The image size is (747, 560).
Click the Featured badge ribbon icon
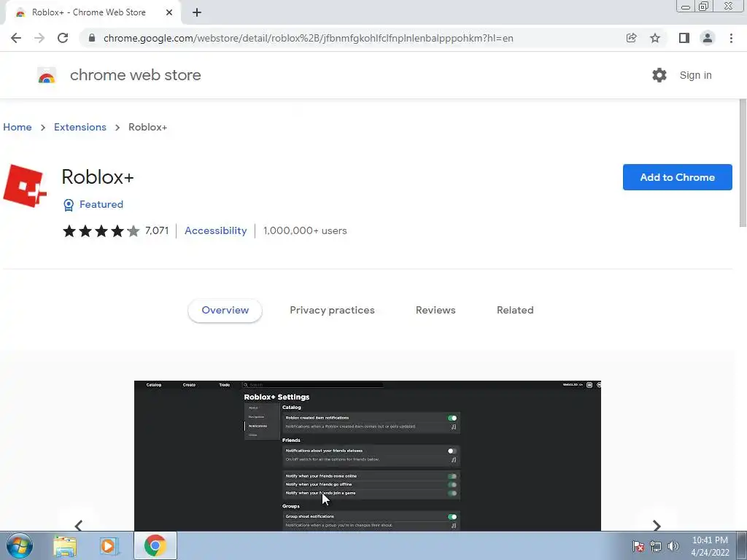tap(69, 205)
